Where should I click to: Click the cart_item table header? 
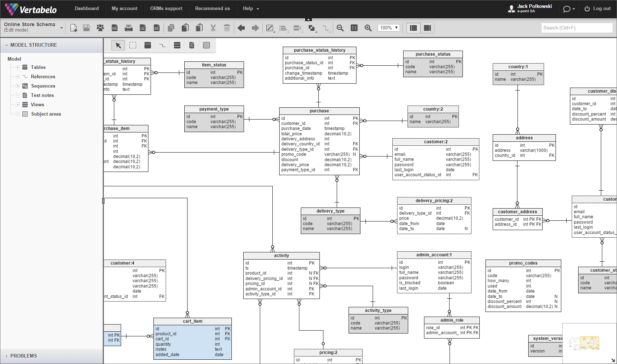[x=193, y=321]
